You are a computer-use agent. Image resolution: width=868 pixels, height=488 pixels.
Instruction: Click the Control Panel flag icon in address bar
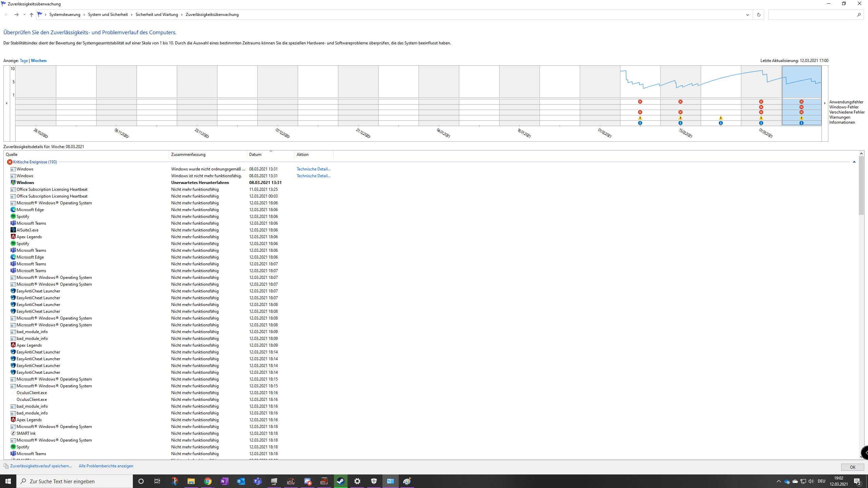click(x=40, y=14)
